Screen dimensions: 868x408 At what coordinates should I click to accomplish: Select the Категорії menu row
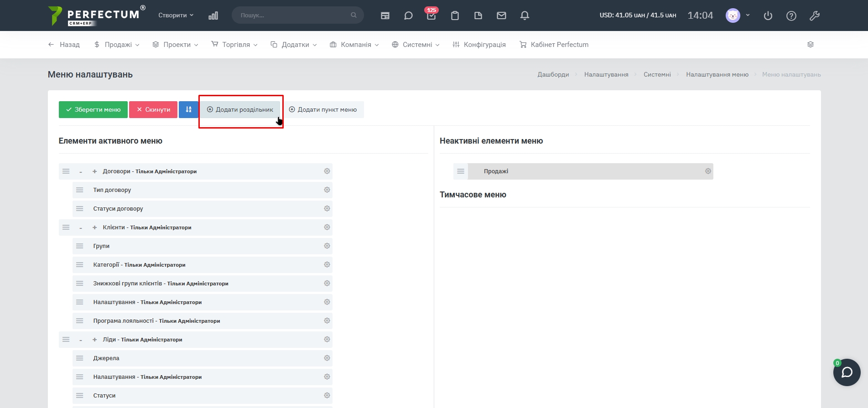pyautogui.click(x=203, y=264)
